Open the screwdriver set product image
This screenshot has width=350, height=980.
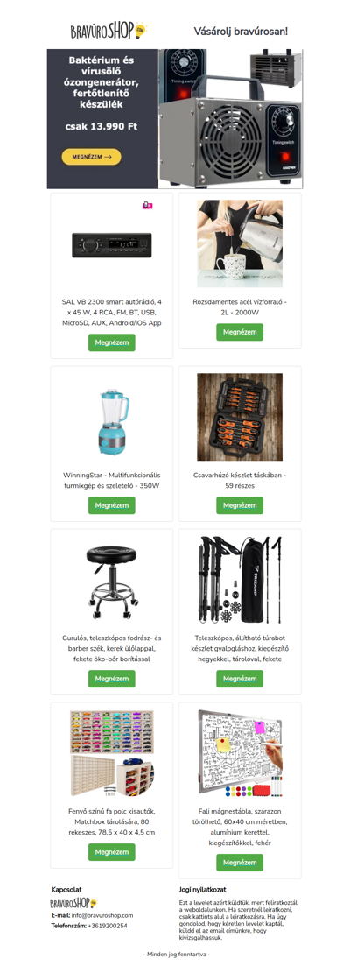pos(240,417)
